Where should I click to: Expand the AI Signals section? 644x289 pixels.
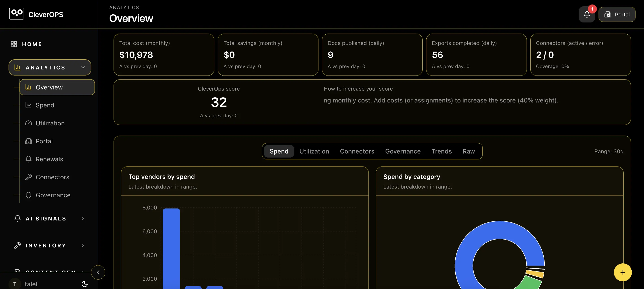click(83, 218)
